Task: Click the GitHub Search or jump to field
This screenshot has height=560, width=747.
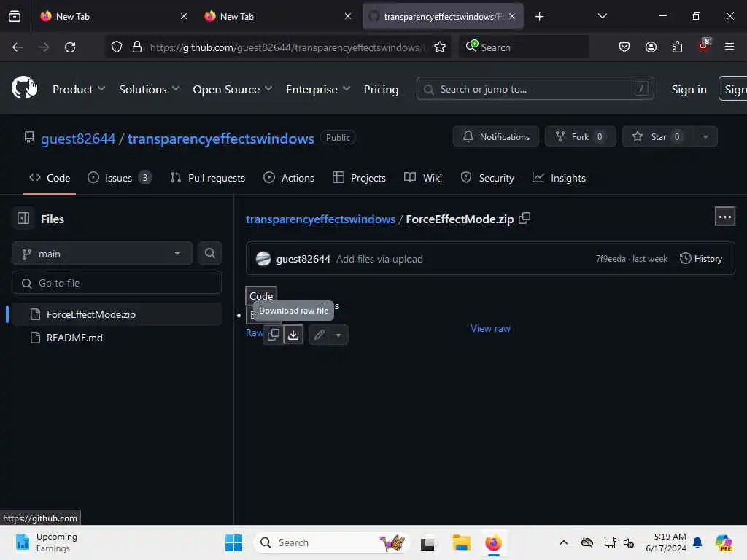Action: (535, 89)
